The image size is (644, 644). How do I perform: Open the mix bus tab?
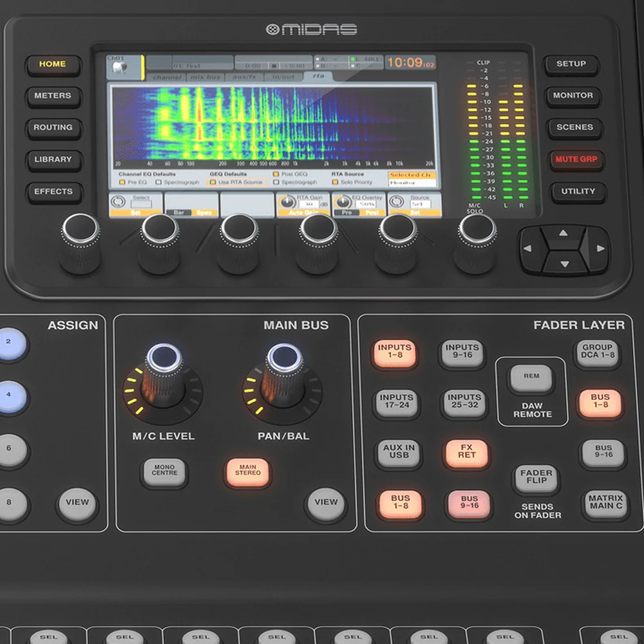(x=205, y=77)
